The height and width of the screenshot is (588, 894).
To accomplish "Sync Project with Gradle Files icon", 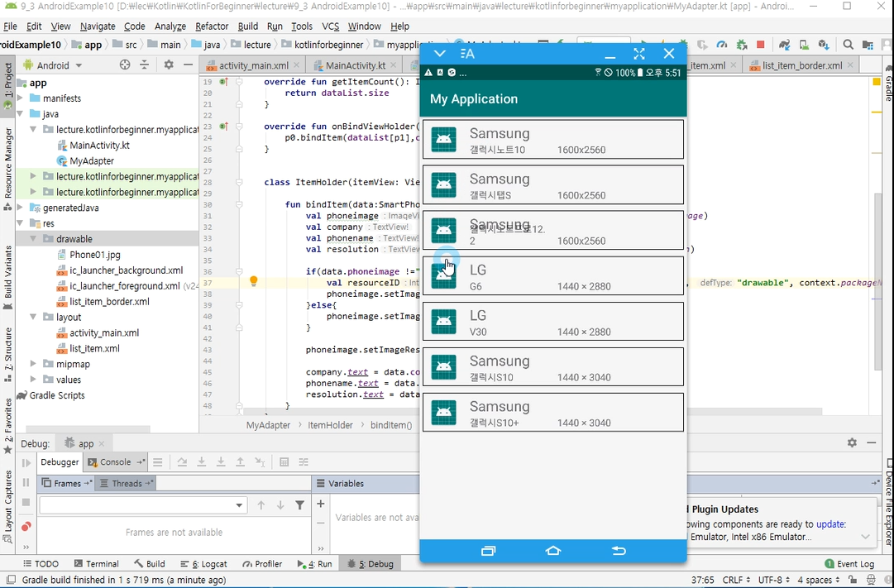I will click(x=785, y=45).
